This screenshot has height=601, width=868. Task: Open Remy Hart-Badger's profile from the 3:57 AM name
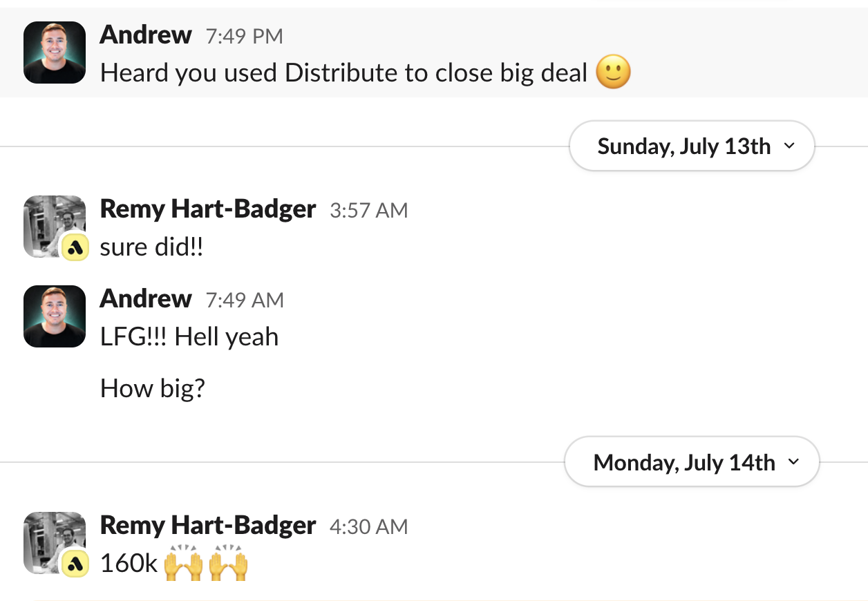[208, 209]
